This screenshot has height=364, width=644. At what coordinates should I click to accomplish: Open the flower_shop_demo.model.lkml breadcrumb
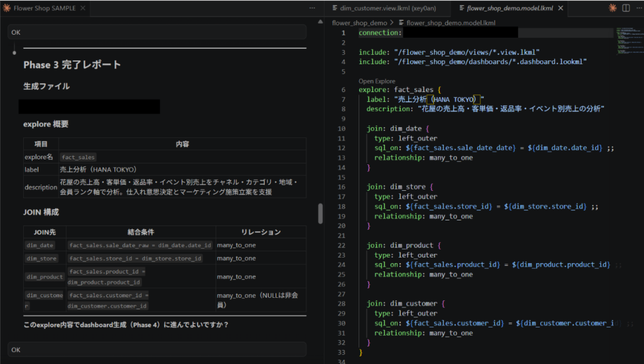451,23
